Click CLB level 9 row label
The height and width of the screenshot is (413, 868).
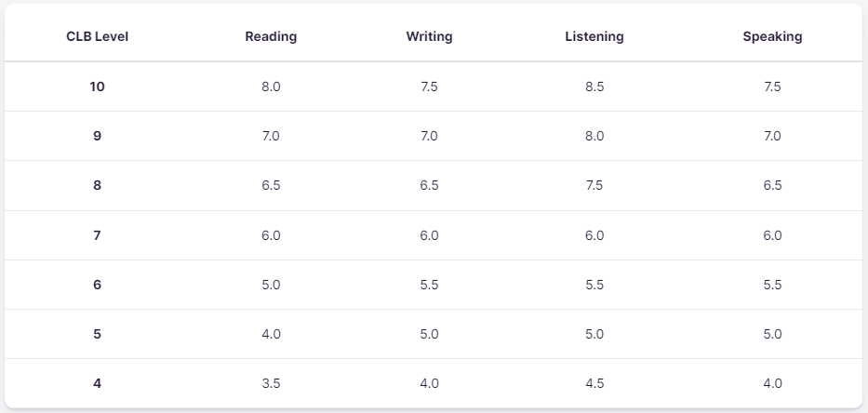tap(97, 136)
